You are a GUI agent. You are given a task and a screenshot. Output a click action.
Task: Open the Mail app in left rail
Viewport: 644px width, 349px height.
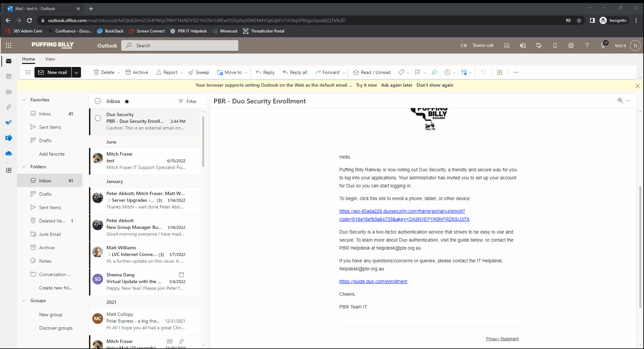tap(9, 61)
